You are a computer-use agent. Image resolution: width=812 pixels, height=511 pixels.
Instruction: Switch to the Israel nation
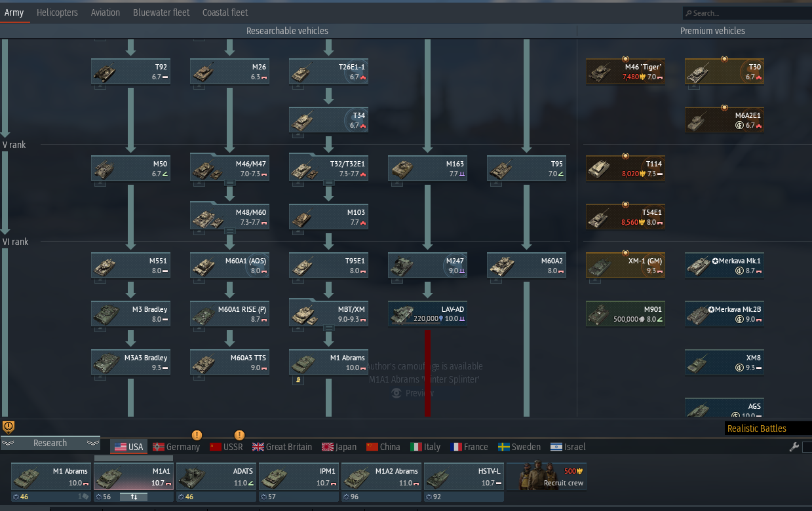click(x=568, y=447)
